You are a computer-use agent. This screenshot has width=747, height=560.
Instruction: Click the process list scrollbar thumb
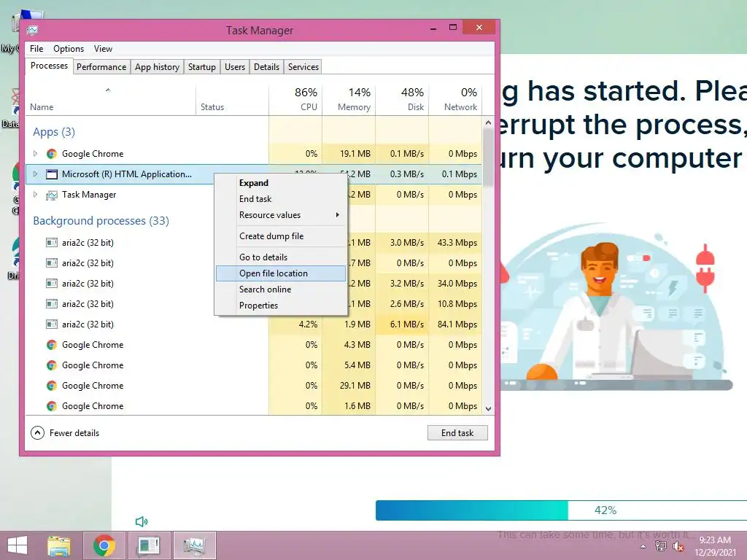(488, 157)
